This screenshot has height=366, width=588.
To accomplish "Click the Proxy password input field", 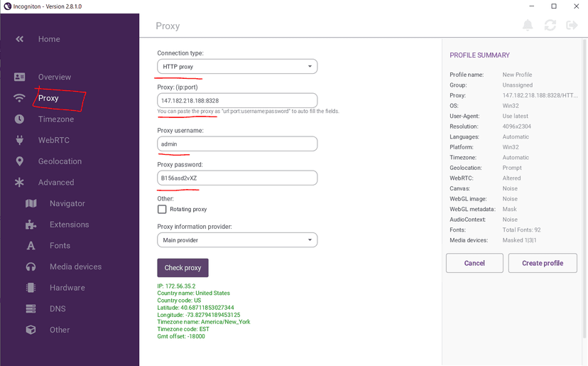I will (237, 178).
